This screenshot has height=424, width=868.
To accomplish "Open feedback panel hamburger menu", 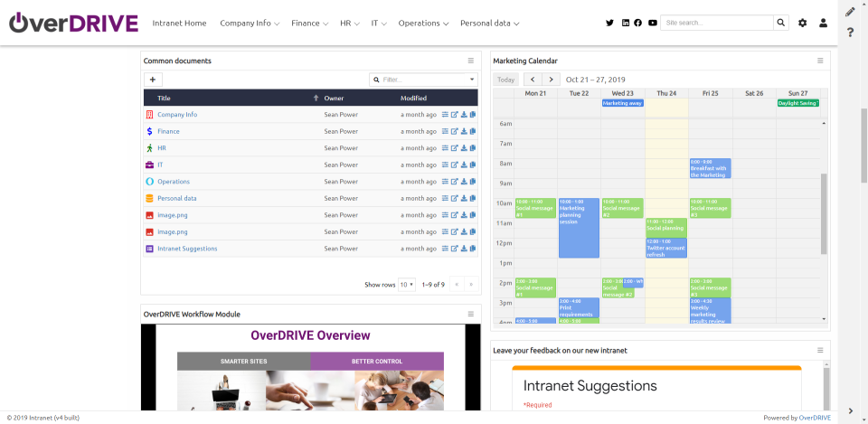I will coord(820,351).
